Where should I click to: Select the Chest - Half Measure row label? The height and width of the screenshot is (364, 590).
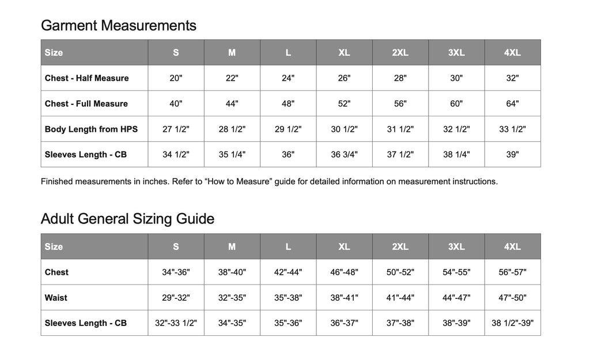(x=86, y=78)
